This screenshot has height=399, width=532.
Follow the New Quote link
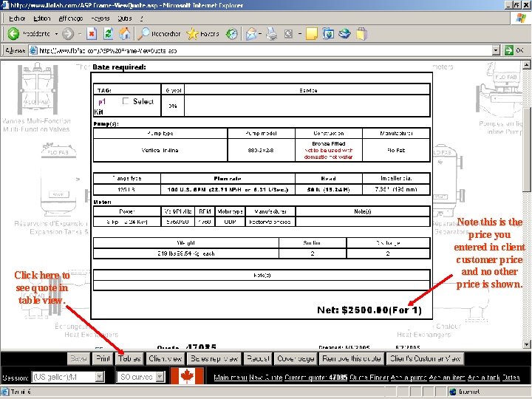266,378
